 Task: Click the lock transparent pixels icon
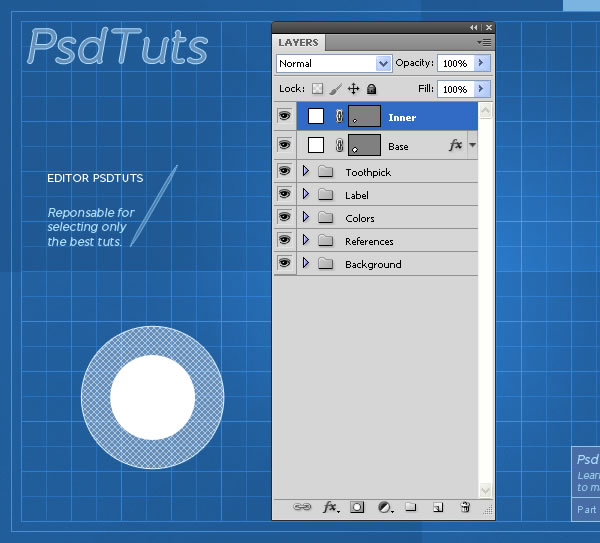click(317, 89)
